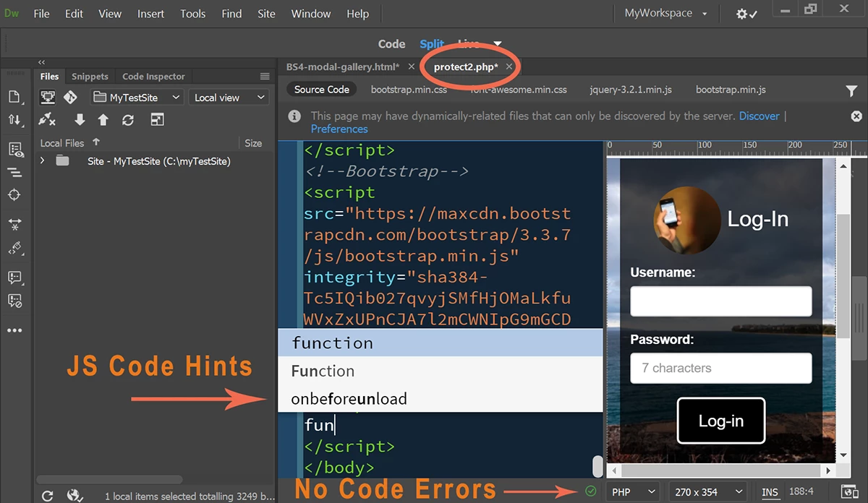
Task: Open the Live view options dropdown arrow
Action: coord(498,44)
